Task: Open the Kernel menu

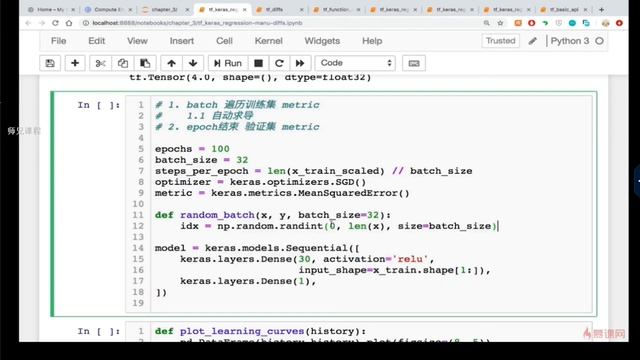Action: click(269, 41)
